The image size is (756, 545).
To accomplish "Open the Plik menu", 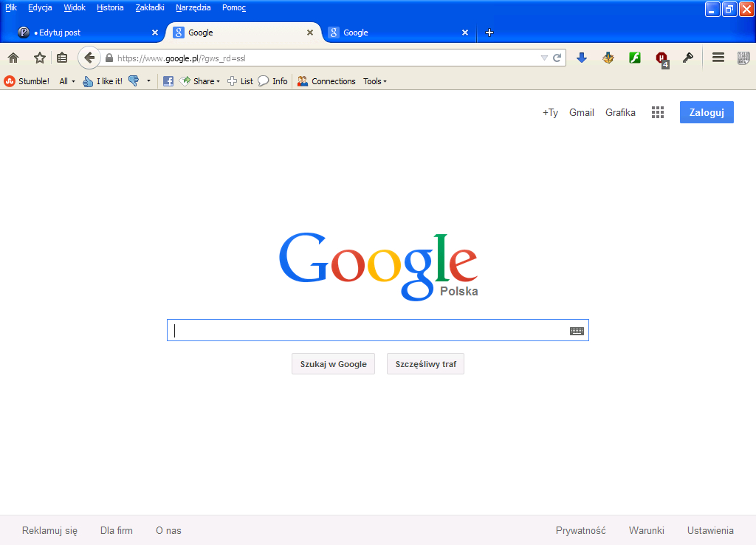I will 11,7.
